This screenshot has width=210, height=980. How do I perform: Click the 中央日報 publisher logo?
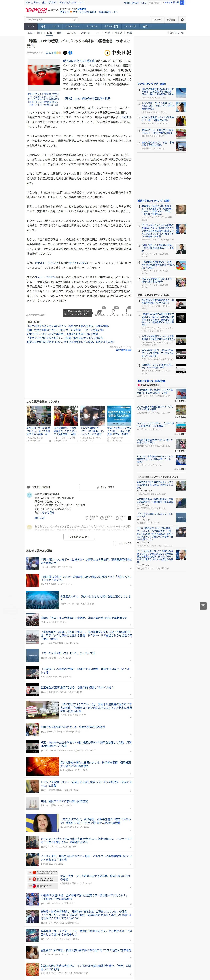point(118,53)
